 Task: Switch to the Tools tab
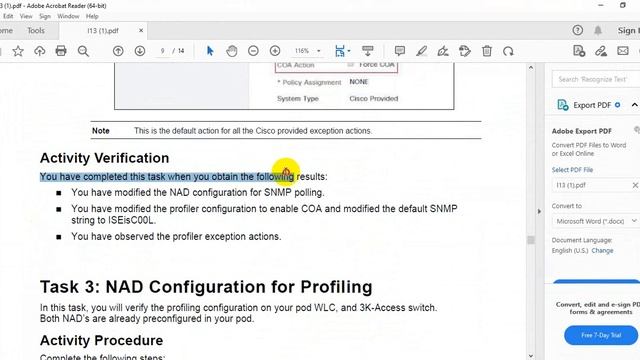pos(36,31)
